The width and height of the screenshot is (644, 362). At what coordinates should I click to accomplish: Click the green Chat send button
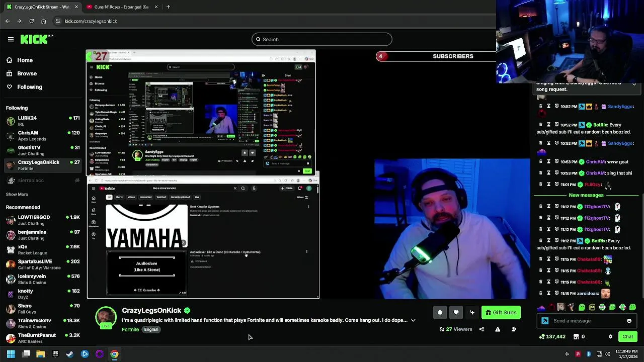click(628, 337)
